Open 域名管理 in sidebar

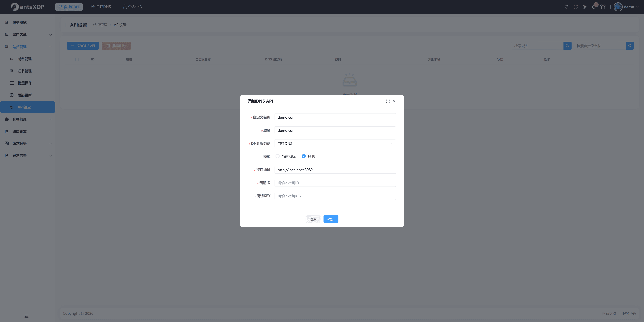click(28, 59)
